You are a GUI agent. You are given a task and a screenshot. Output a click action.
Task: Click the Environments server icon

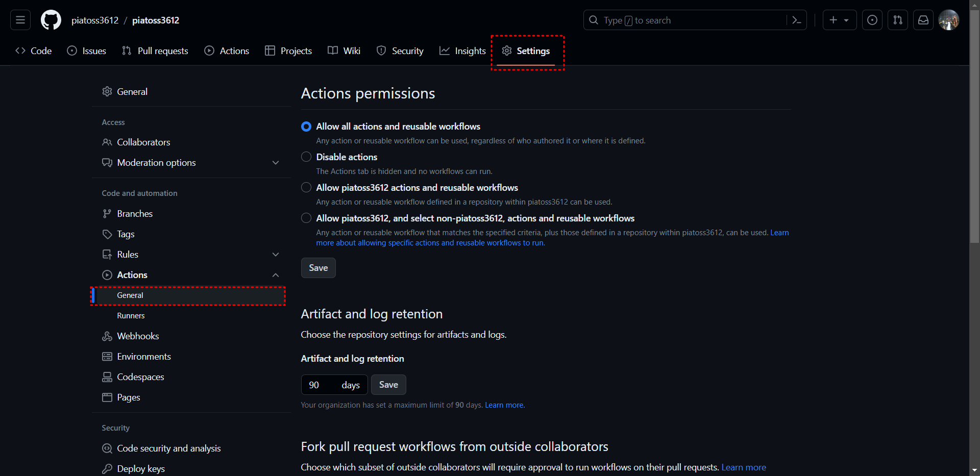tap(107, 357)
